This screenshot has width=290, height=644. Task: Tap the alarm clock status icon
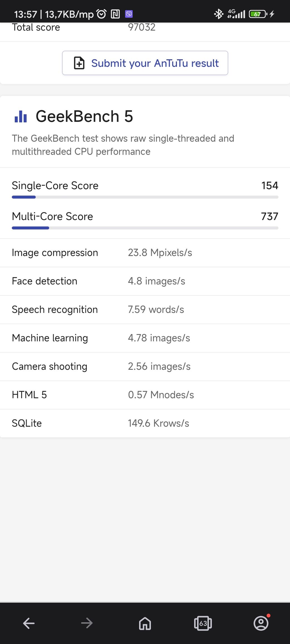[x=101, y=14]
